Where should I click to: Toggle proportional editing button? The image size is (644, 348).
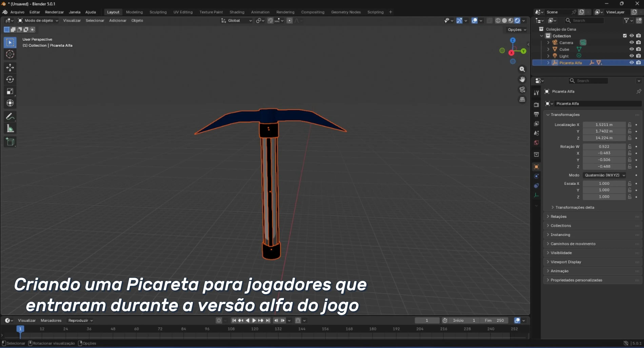pos(289,21)
